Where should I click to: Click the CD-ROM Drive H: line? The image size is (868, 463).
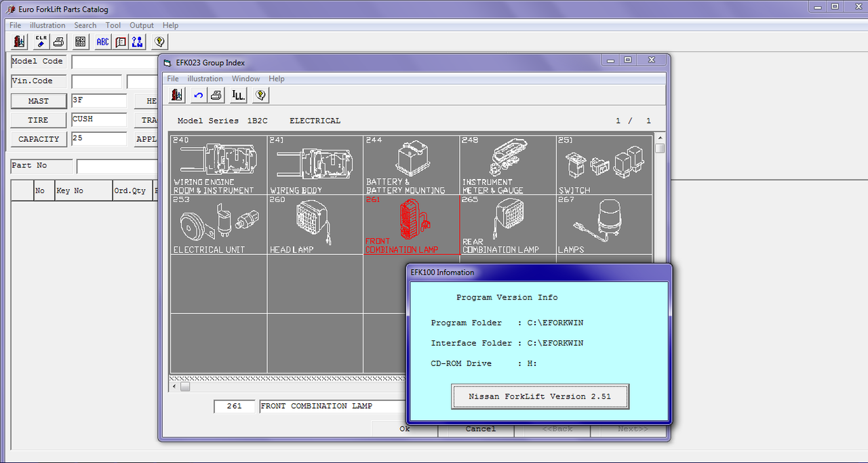[484, 363]
